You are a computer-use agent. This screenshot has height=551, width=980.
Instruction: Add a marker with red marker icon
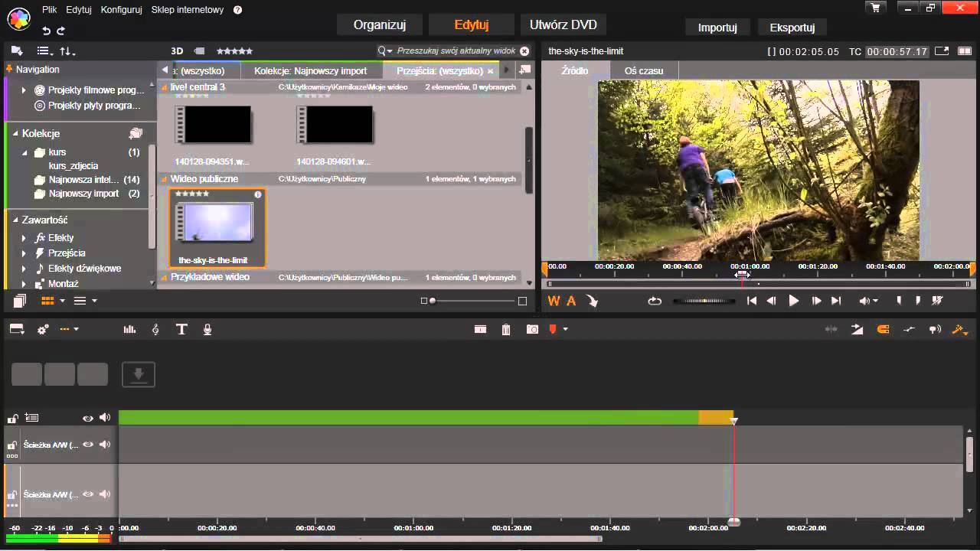(x=553, y=329)
